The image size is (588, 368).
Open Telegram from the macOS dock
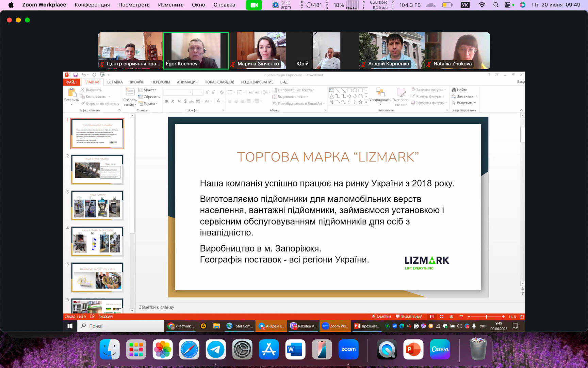(216, 349)
